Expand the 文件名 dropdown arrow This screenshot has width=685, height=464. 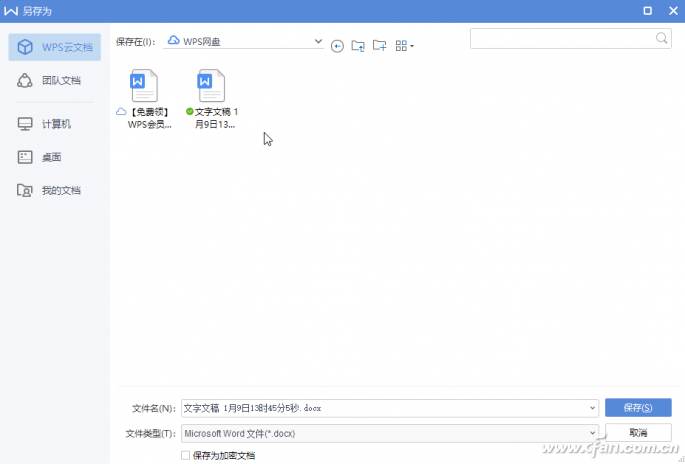(592, 408)
